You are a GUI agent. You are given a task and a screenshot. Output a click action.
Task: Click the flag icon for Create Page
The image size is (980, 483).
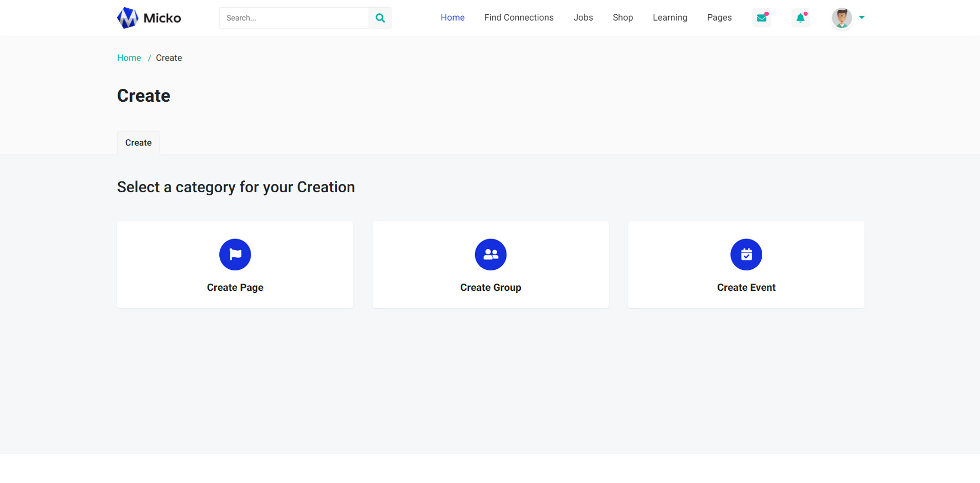pos(235,254)
